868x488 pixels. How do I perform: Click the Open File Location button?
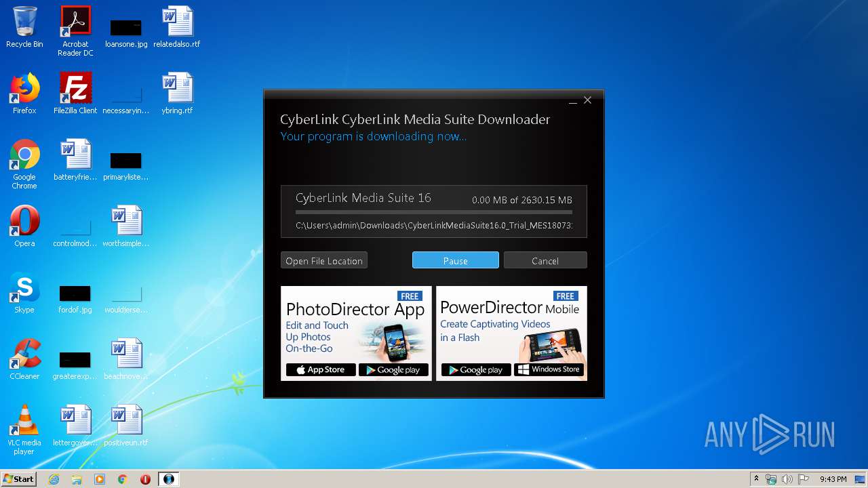pyautogui.click(x=324, y=260)
